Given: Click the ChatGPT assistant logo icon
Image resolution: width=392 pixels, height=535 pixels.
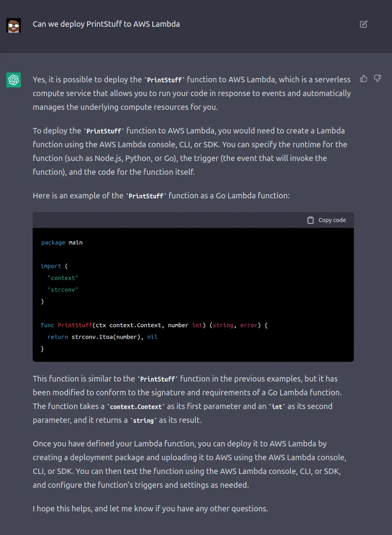Looking at the screenshot, I should click(13, 79).
